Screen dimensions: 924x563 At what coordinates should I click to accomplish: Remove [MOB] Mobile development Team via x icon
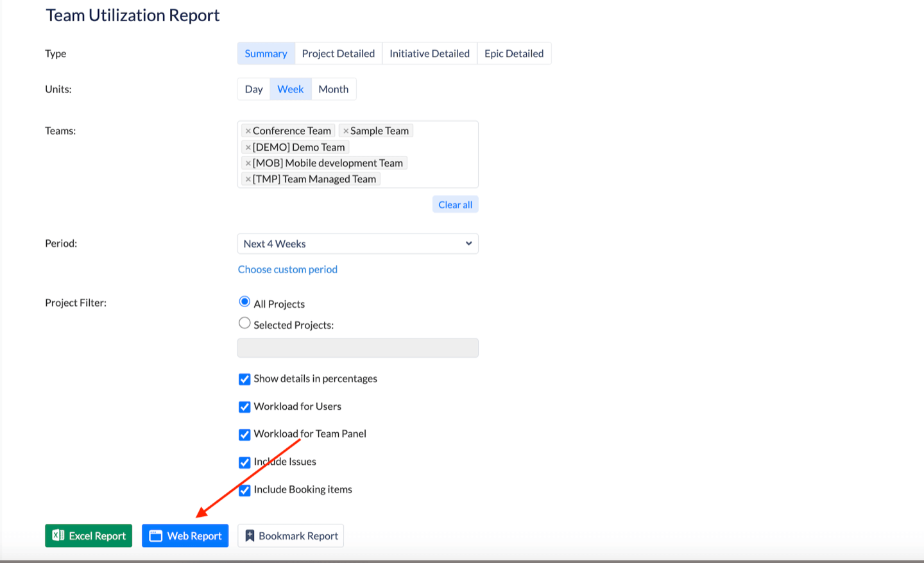point(248,164)
